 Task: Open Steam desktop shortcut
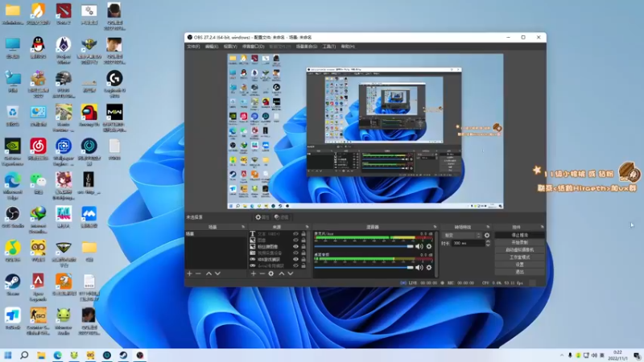point(13,285)
